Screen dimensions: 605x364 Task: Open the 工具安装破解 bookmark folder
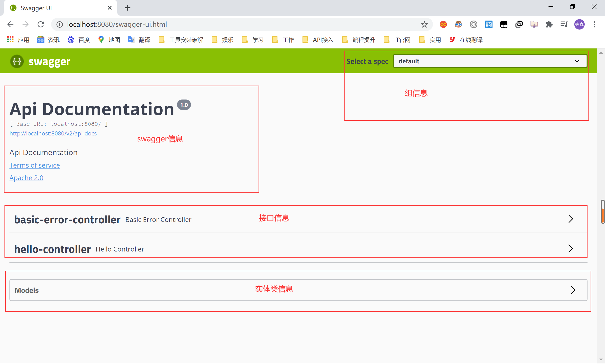pyautogui.click(x=181, y=40)
